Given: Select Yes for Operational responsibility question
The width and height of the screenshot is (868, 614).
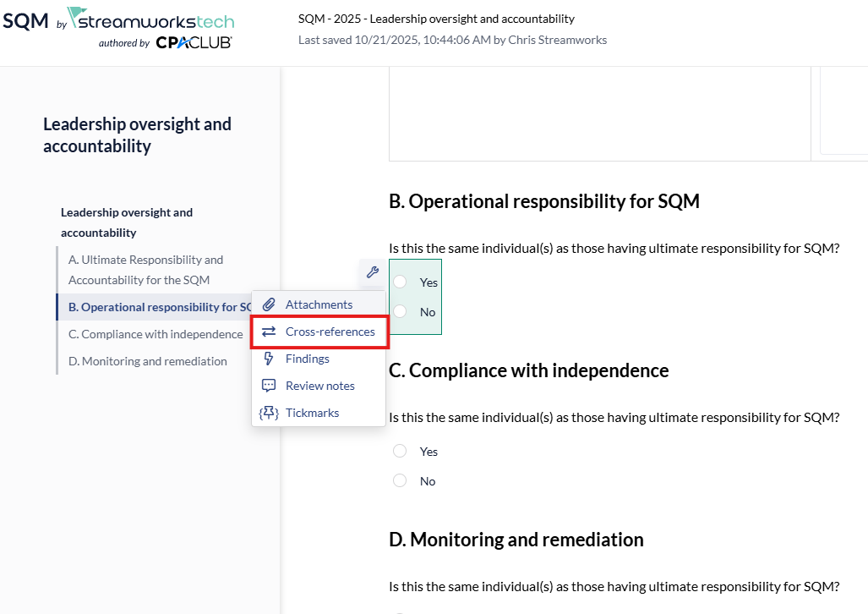Looking at the screenshot, I should click(x=400, y=282).
